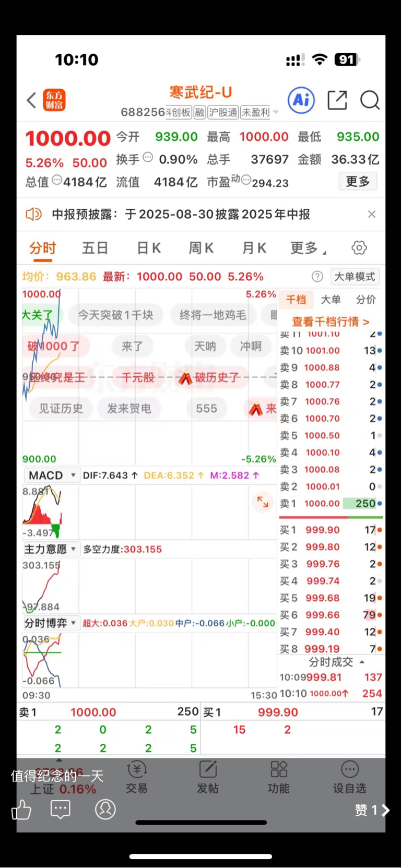Close the 中报预披露 notice
The image size is (401, 868).
click(371, 214)
